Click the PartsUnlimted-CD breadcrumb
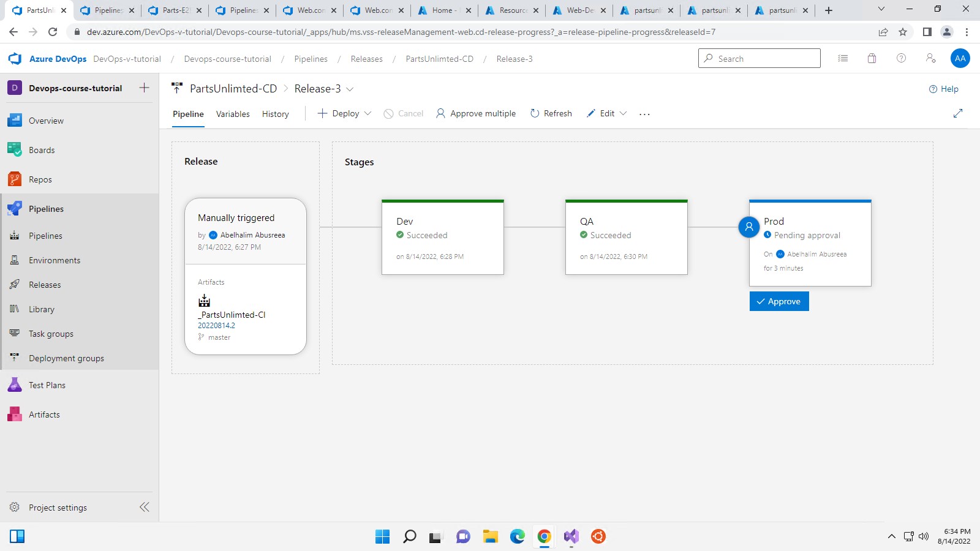The height and width of the screenshot is (551, 980). coord(439,59)
